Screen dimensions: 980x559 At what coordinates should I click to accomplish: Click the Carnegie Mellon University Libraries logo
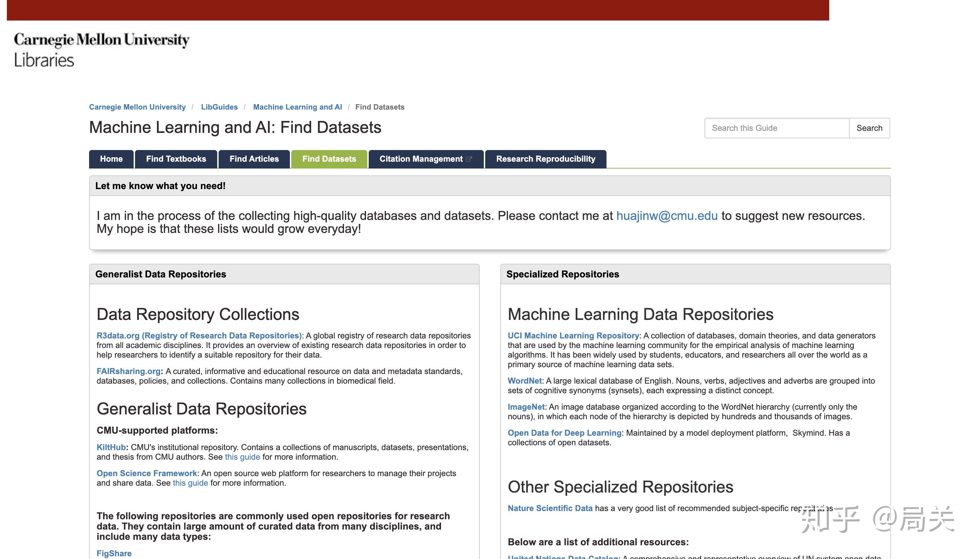(101, 50)
